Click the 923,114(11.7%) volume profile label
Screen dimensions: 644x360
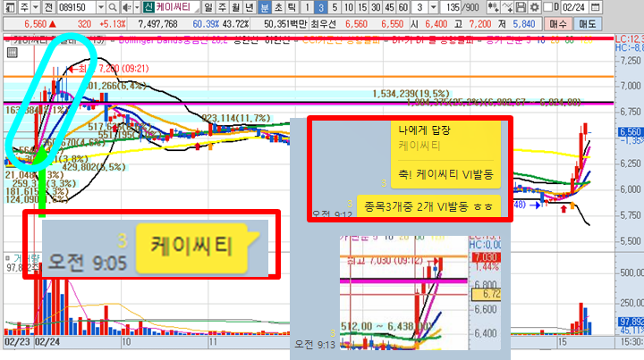click(x=236, y=118)
